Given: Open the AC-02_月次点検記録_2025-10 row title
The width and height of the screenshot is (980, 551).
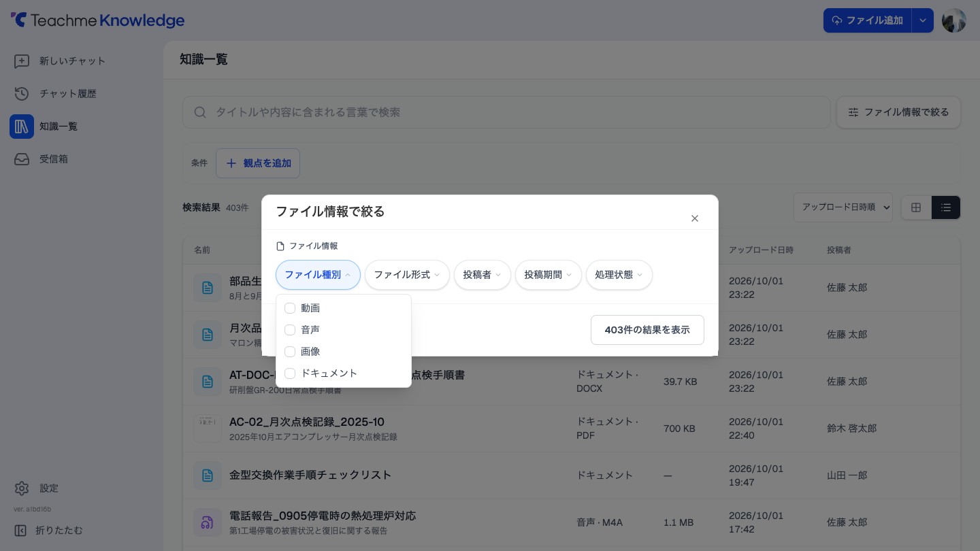Looking at the screenshot, I should click(x=307, y=422).
